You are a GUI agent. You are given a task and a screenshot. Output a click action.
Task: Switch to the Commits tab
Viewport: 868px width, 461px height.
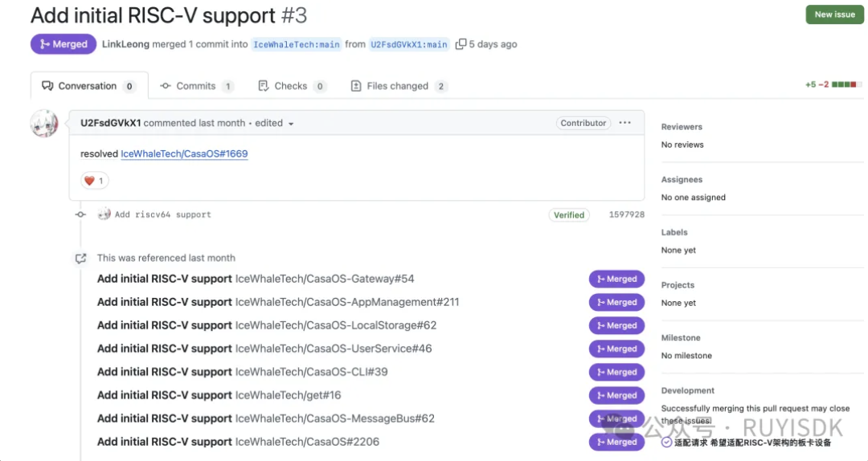pyautogui.click(x=196, y=86)
